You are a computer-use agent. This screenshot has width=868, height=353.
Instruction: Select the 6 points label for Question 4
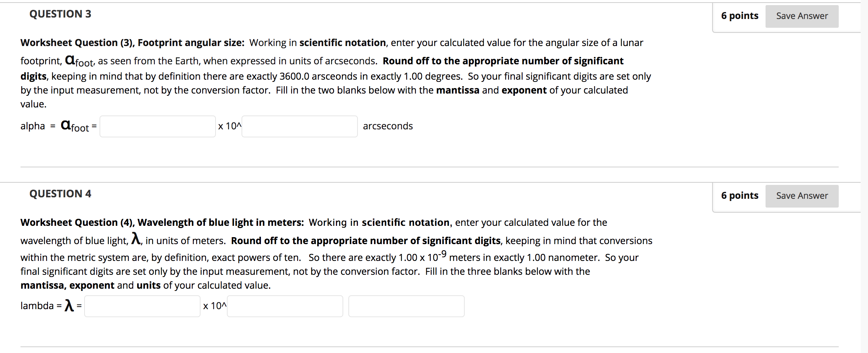[740, 196]
